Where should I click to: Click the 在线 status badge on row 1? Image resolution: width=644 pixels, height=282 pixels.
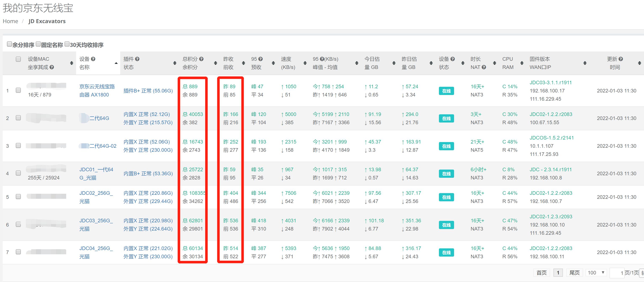[x=446, y=91]
